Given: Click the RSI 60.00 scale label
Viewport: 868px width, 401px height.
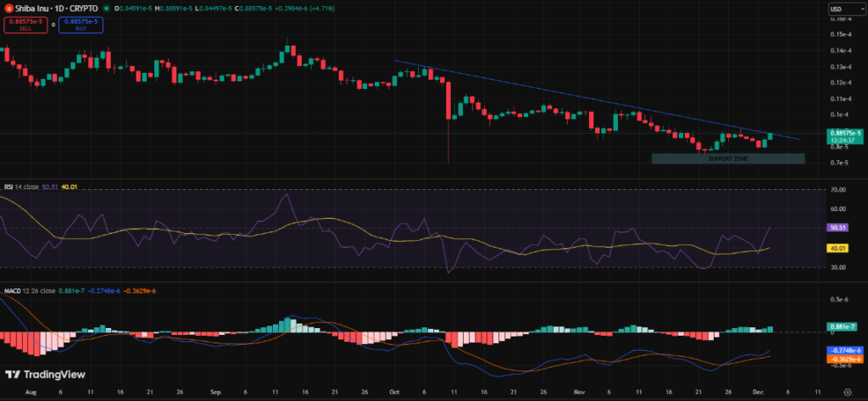Looking at the screenshot, I should (837, 209).
